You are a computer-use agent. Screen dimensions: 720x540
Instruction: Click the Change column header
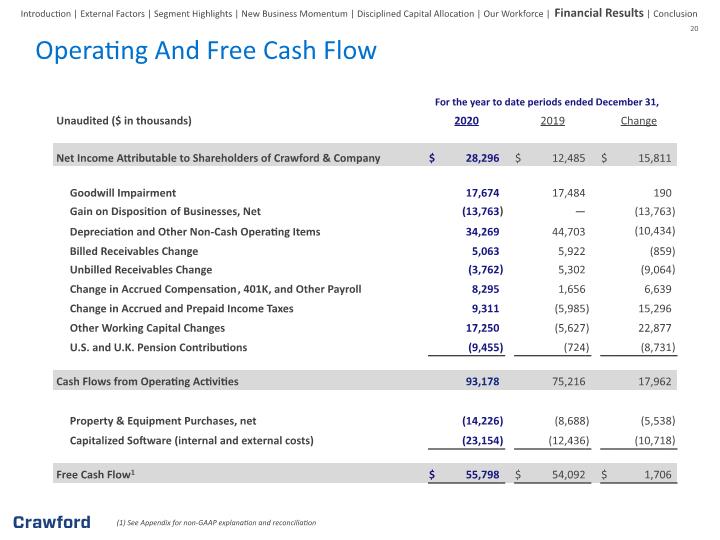click(638, 121)
